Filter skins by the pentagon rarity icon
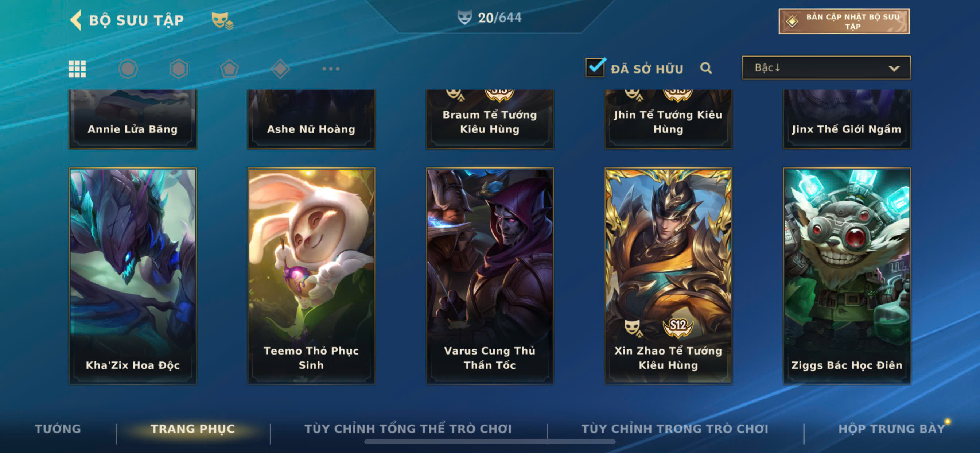 pos(229,69)
